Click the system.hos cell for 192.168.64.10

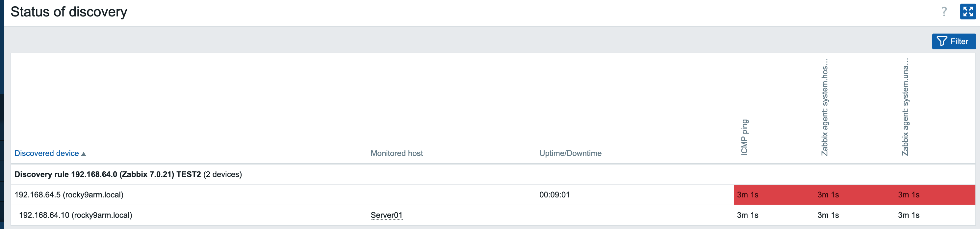coord(828,215)
